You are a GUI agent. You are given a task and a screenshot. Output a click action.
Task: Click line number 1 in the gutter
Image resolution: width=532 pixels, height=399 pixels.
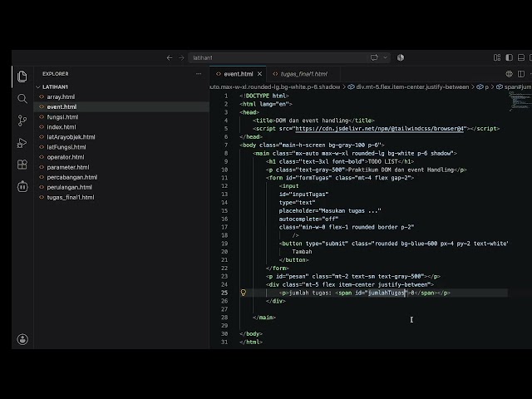click(226, 96)
